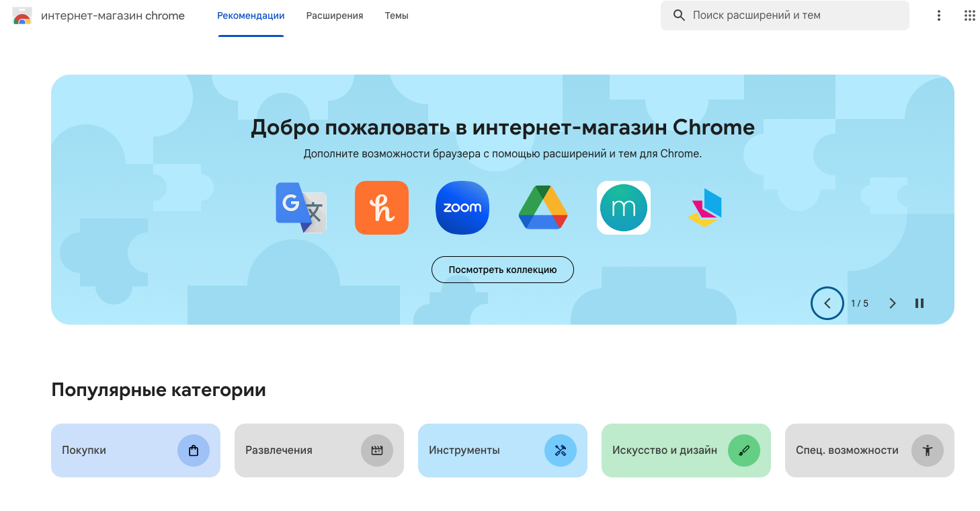Open the Искусство и дизайн category
980x511 pixels.
[686, 450]
